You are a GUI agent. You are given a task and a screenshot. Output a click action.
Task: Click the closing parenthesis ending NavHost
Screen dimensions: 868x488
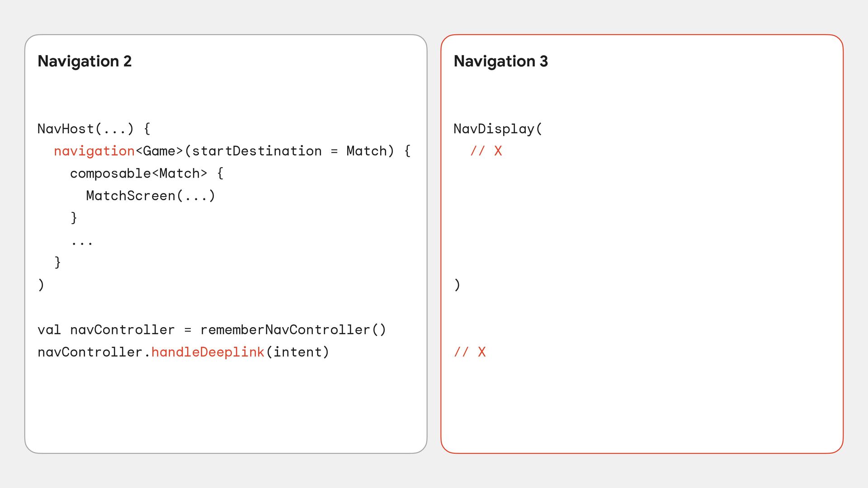click(x=41, y=285)
